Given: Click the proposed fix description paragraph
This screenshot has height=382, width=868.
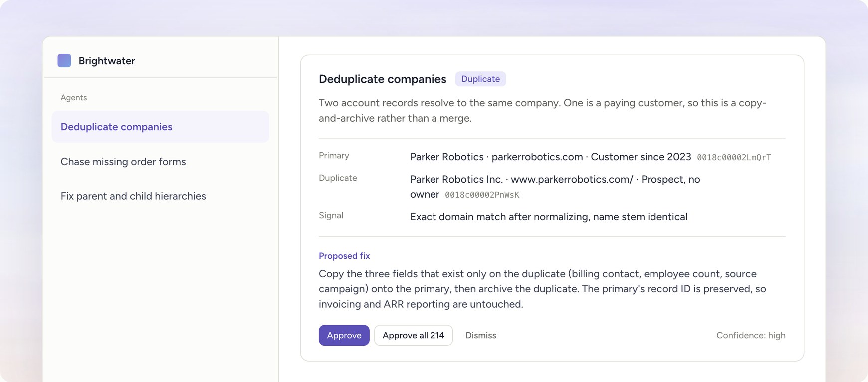Looking at the screenshot, I should click(x=543, y=289).
